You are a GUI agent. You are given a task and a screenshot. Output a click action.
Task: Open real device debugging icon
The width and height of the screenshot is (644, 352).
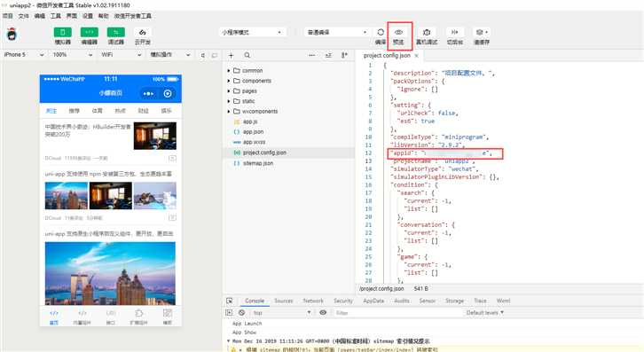(427, 32)
